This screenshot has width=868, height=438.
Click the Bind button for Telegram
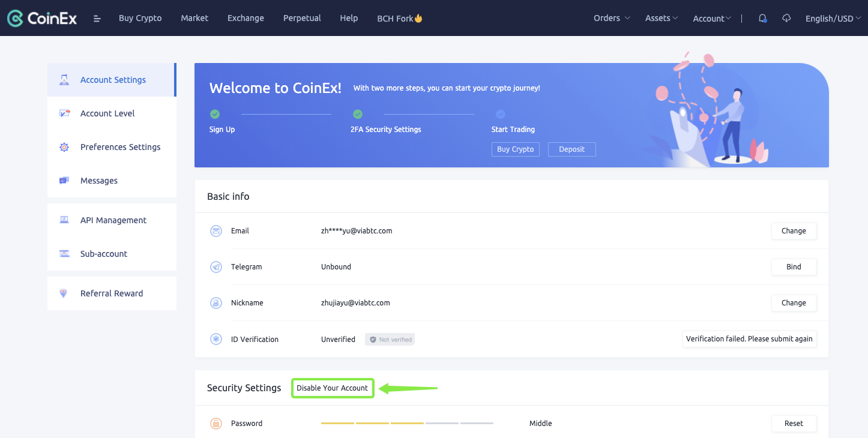click(x=794, y=267)
